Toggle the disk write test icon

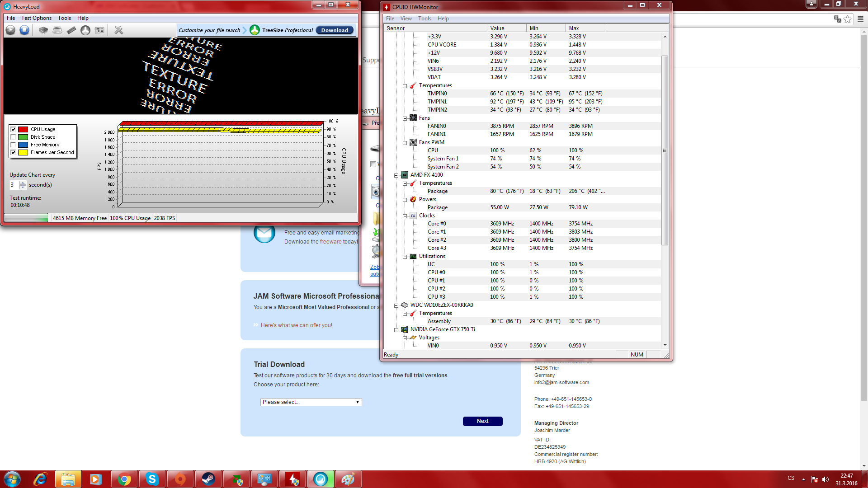click(x=57, y=30)
